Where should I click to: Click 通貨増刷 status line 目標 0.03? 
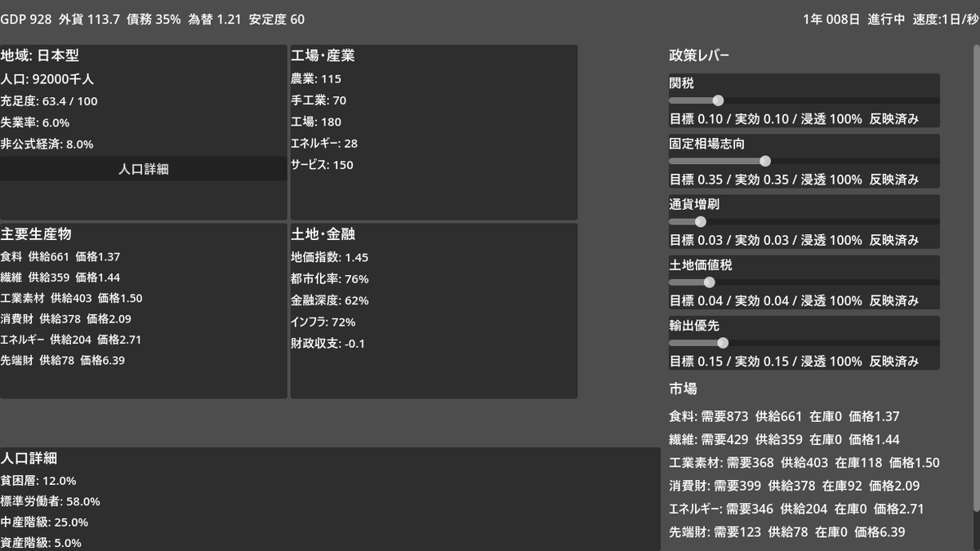tap(794, 240)
